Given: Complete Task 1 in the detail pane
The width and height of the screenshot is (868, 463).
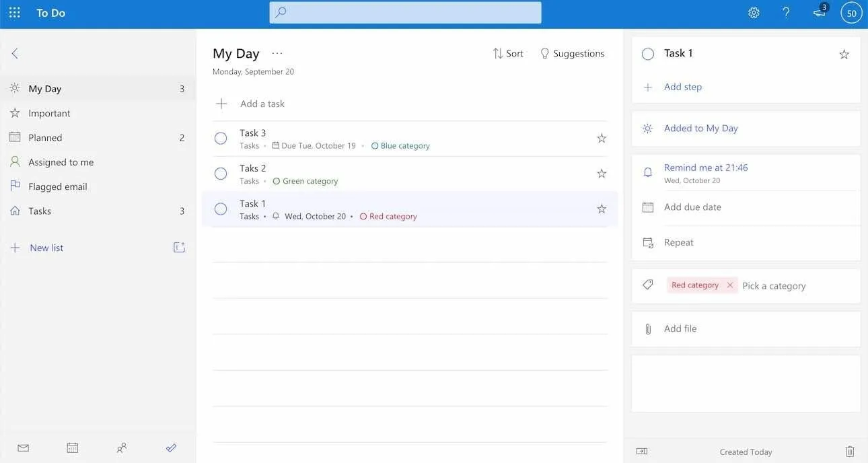Looking at the screenshot, I should (x=648, y=54).
